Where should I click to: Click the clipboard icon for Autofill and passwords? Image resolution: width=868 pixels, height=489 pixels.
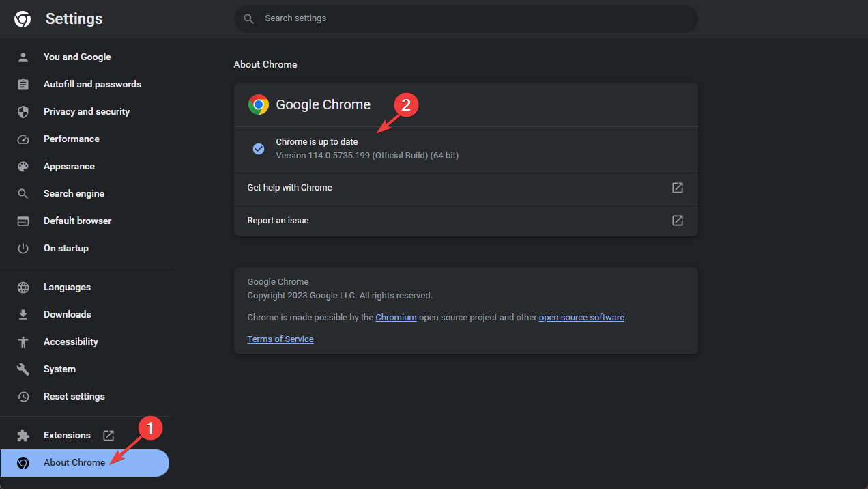(23, 84)
